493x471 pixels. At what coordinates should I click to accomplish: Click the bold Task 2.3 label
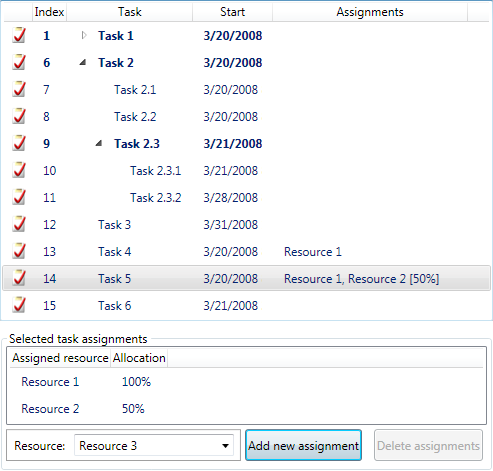point(137,144)
